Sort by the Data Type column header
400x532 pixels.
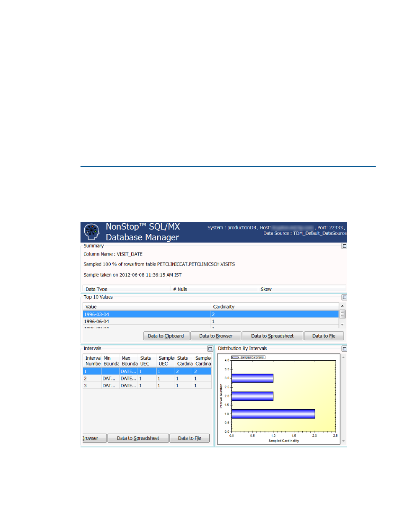click(127, 289)
